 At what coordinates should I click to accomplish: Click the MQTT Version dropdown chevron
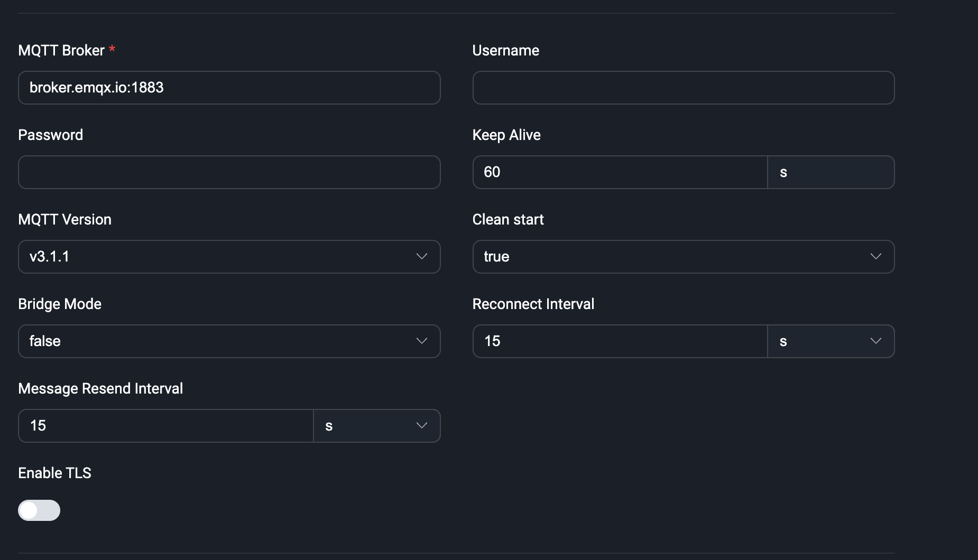[421, 256]
